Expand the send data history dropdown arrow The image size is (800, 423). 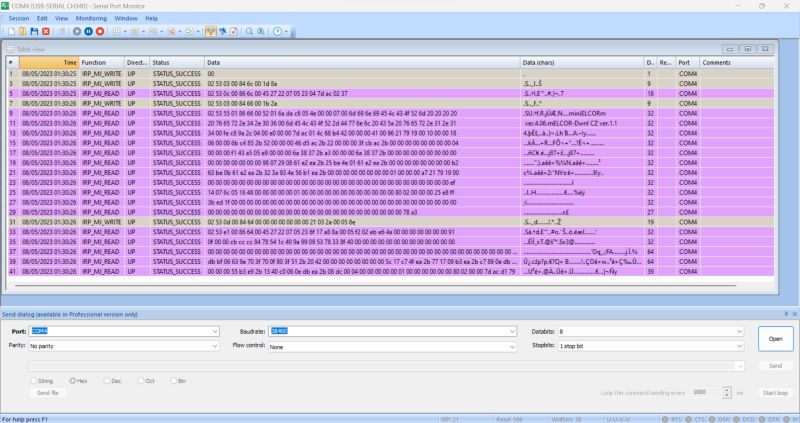739,366
